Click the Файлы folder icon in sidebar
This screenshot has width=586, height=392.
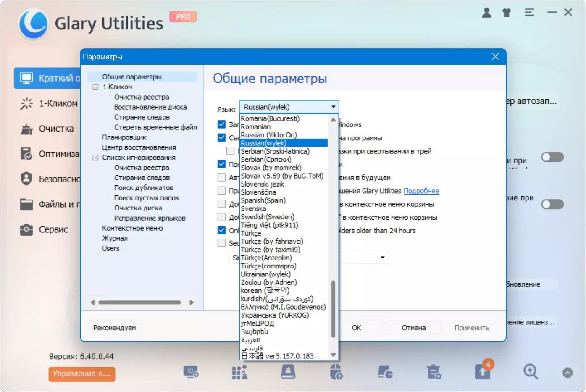click(x=26, y=204)
